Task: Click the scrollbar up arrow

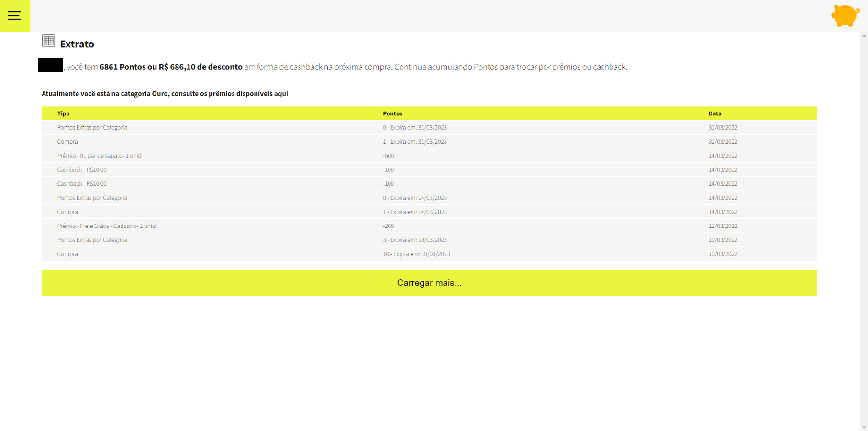Action: click(864, 36)
